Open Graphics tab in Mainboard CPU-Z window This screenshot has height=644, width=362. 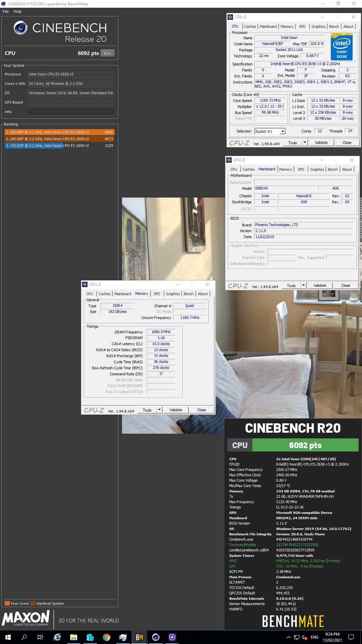click(317, 169)
